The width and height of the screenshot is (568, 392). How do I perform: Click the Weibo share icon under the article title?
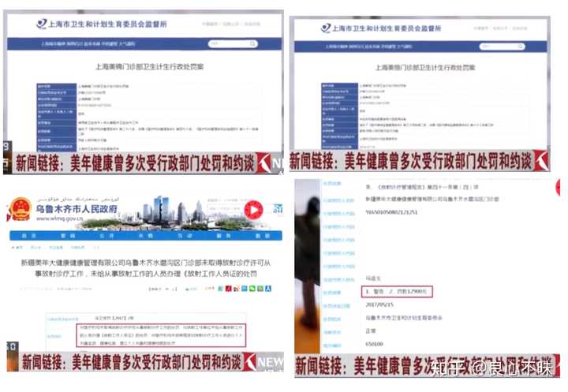pyautogui.click(x=236, y=289)
